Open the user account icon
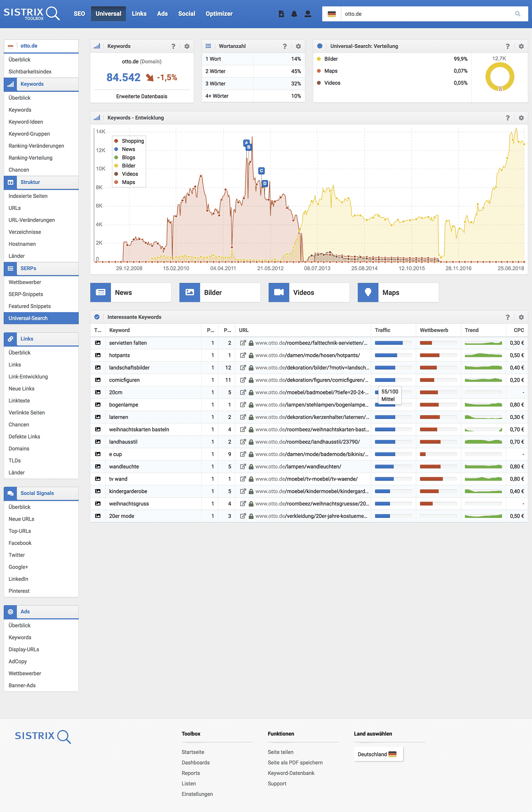Image resolution: width=532 pixels, height=812 pixels. click(308, 14)
